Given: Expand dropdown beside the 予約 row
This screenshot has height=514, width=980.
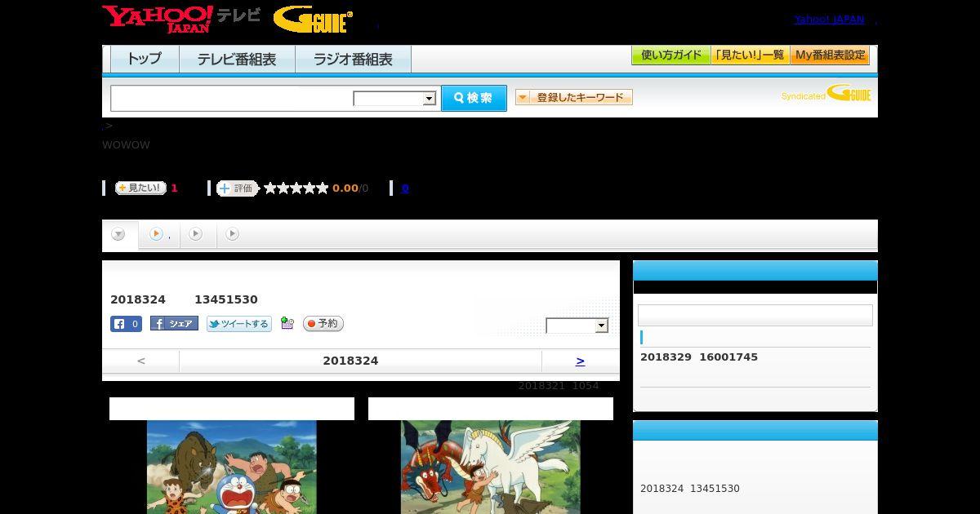Looking at the screenshot, I should [577, 326].
